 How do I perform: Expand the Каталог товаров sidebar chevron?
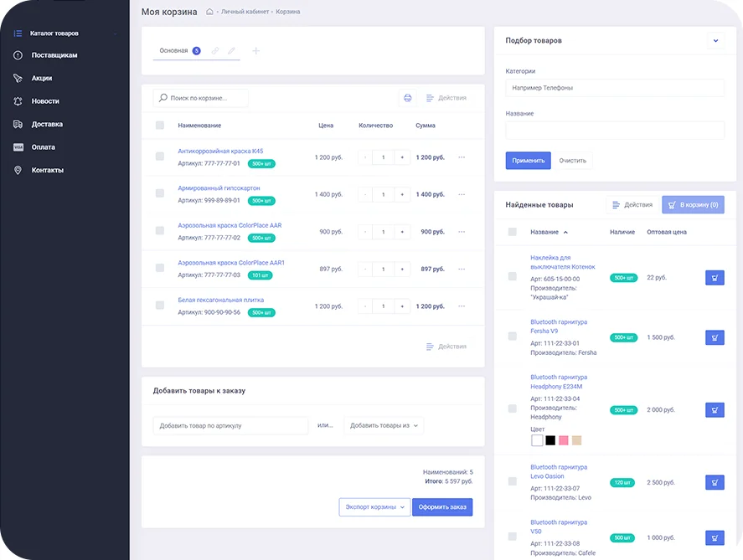click(115, 33)
